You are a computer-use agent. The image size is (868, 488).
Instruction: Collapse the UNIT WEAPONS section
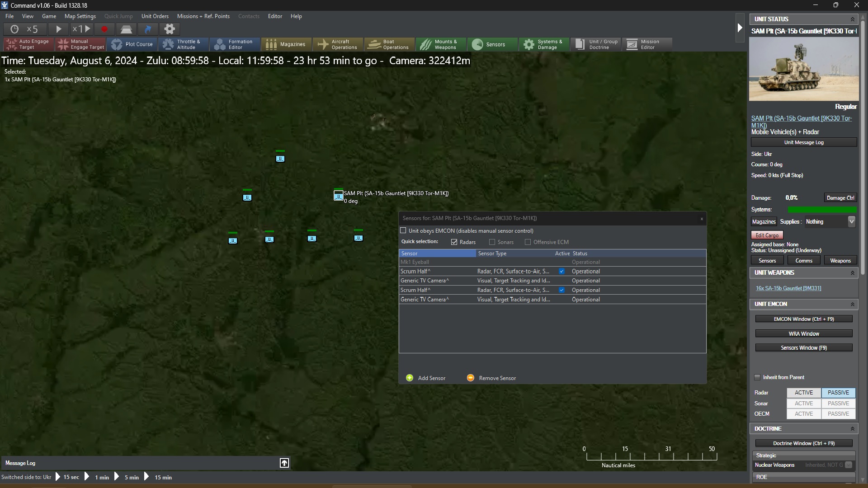(x=853, y=273)
